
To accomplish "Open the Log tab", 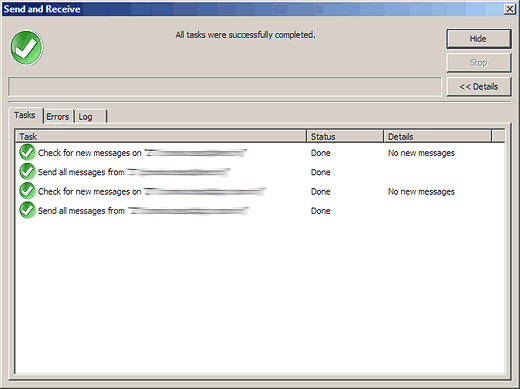I will [x=91, y=117].
